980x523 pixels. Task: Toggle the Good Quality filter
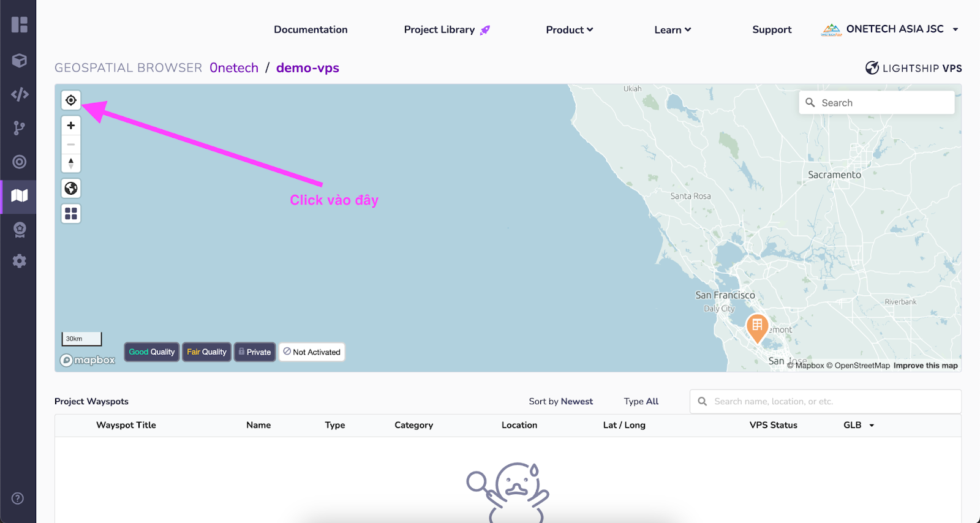point(151,352)
